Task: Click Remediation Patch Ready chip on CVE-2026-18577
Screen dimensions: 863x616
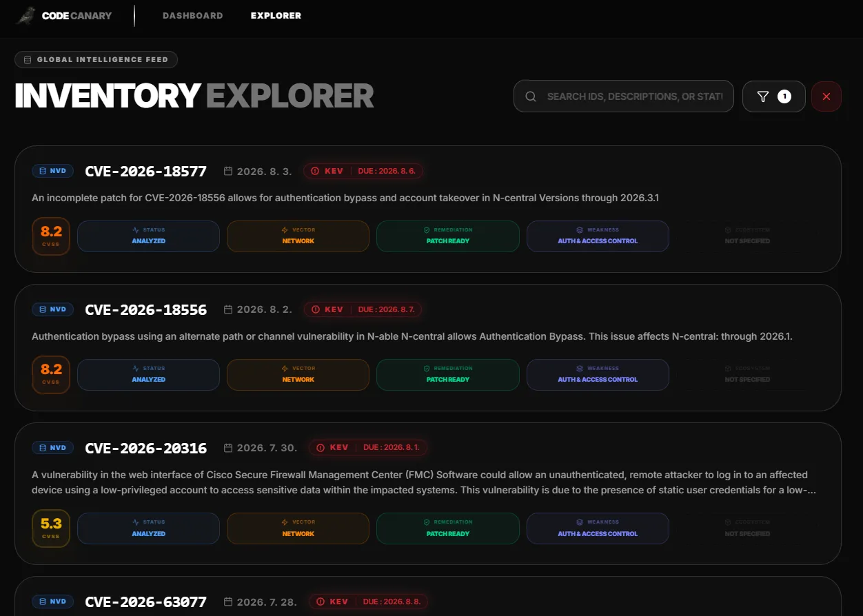Action: point(447,236)
